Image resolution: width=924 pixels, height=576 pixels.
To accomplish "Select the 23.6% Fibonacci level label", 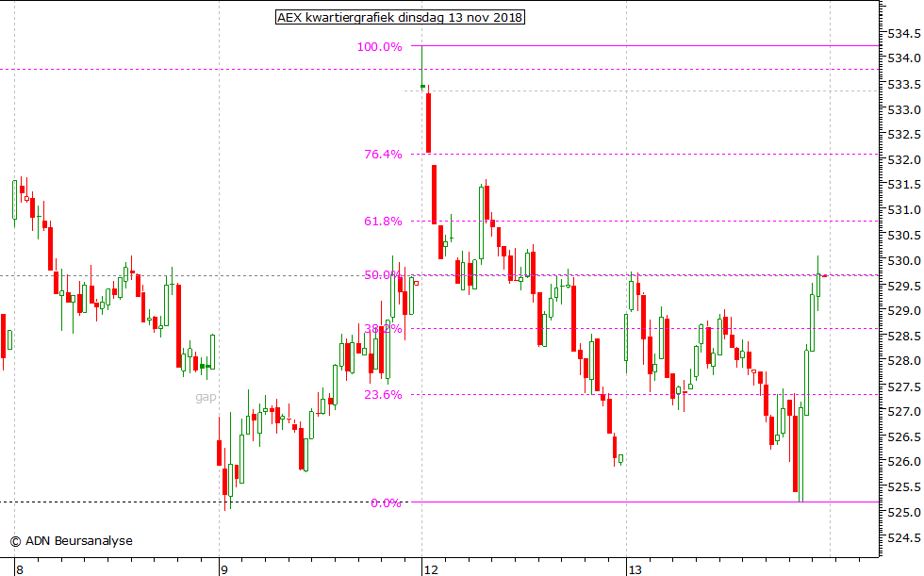I will coord(383,395).
